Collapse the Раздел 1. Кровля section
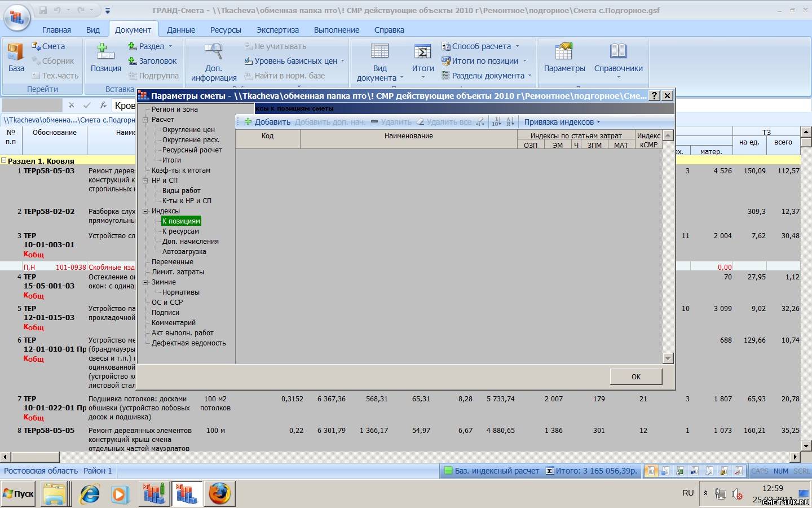 point(4,161)
